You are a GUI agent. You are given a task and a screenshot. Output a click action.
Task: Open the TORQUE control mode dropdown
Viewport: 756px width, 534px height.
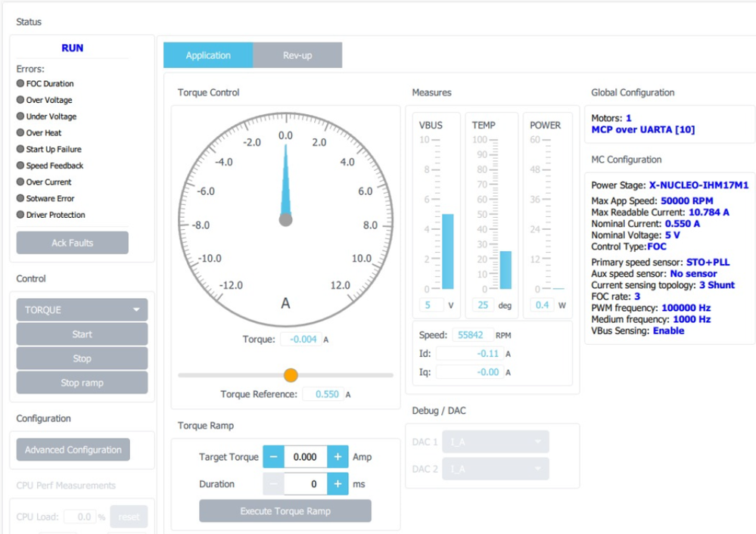click(82, 310)
